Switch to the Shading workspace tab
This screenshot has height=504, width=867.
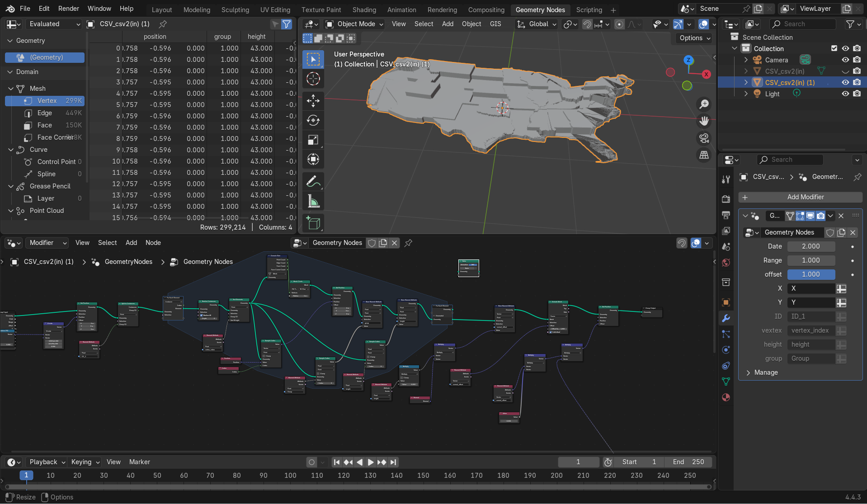click(x=364, y=9)
